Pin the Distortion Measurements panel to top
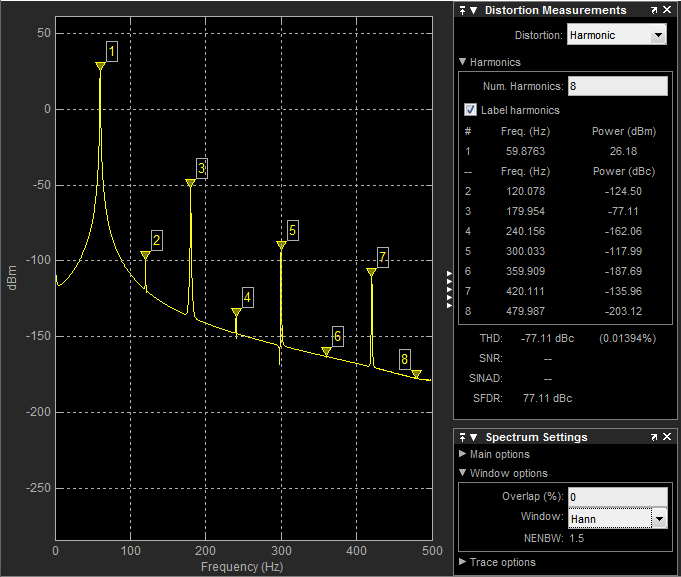This screenshot has height=577, width=681. coord(462,10)
